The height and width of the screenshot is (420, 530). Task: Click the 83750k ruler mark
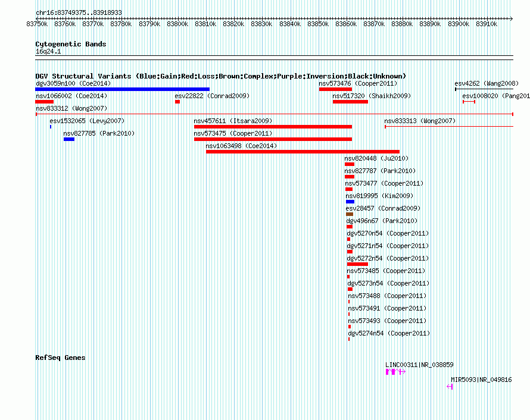point(37,24)
